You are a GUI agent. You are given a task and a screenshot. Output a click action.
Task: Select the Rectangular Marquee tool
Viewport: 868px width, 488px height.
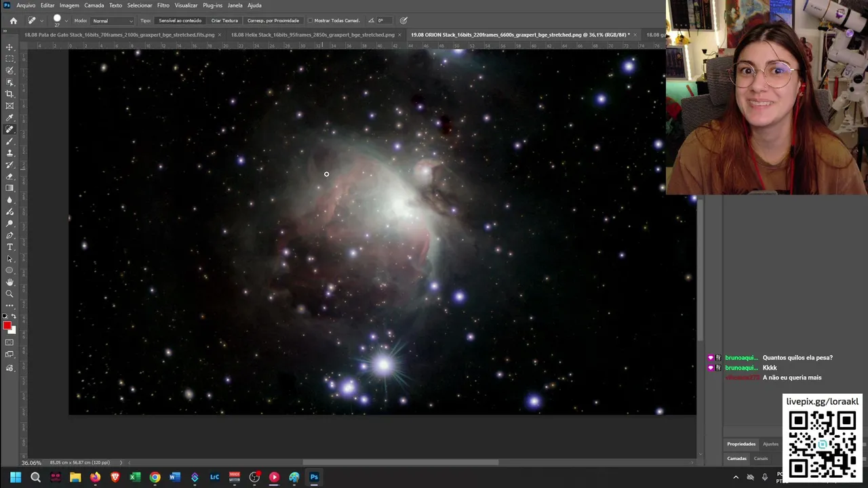coord(9,59)
